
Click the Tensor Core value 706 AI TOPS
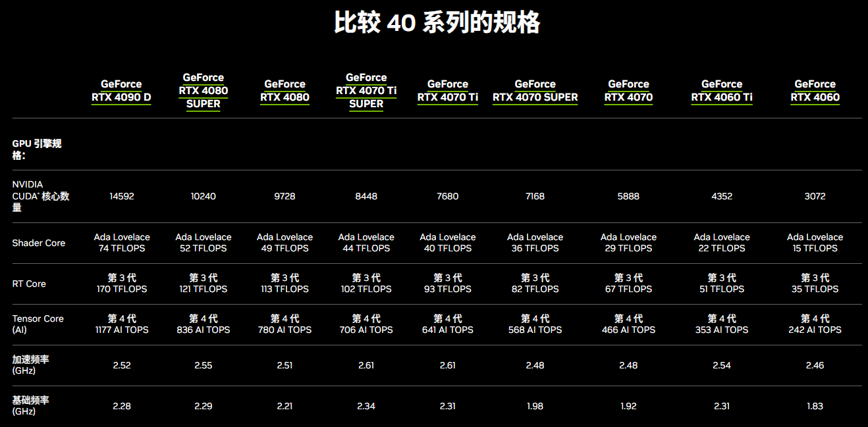tap(366, 330)
